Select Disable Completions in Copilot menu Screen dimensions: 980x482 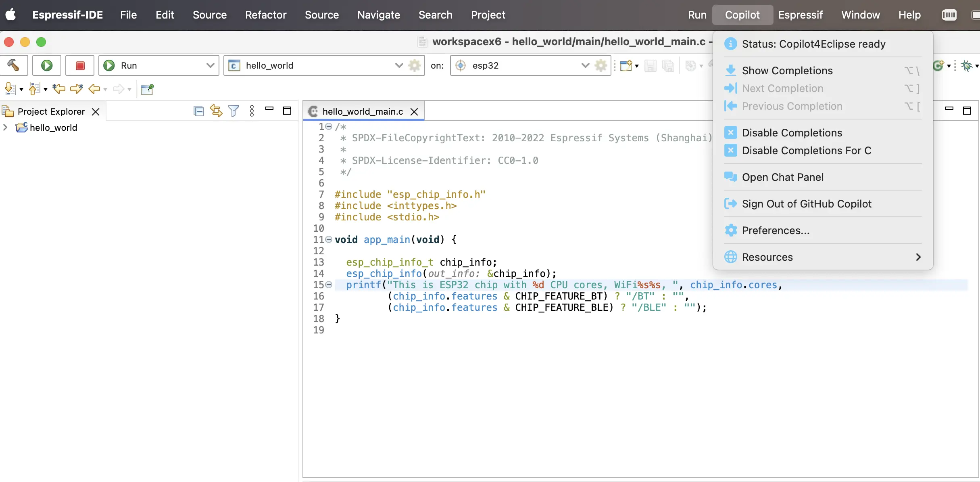(x=792, y=133)
